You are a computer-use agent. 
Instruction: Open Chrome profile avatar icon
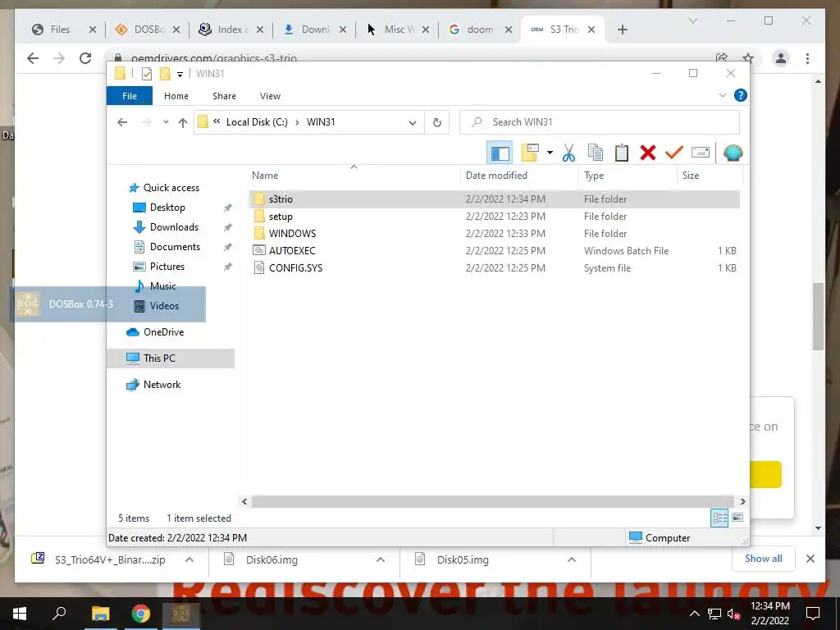[x=781, y=58]
